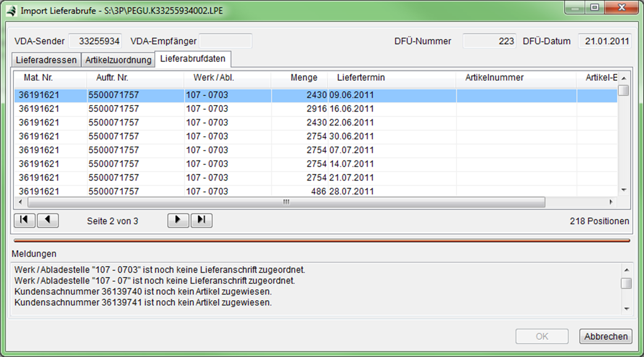Jump to the last page of positions

202,220
